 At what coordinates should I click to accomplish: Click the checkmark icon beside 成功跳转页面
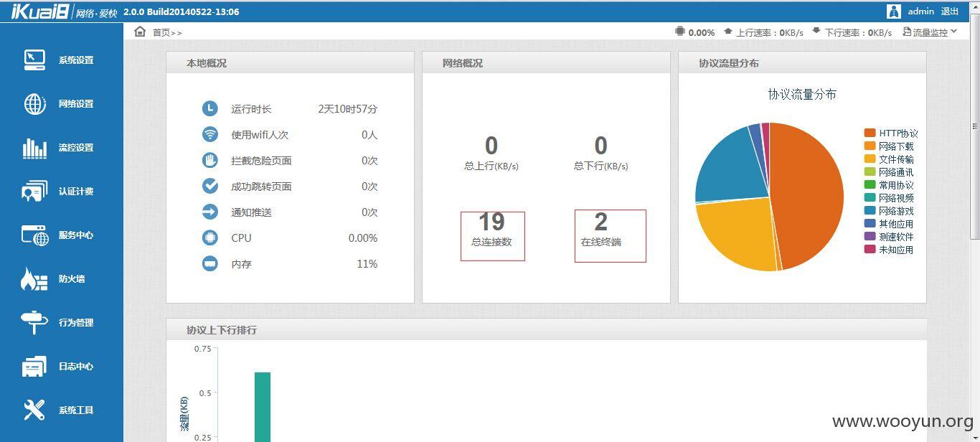point(209,187)
